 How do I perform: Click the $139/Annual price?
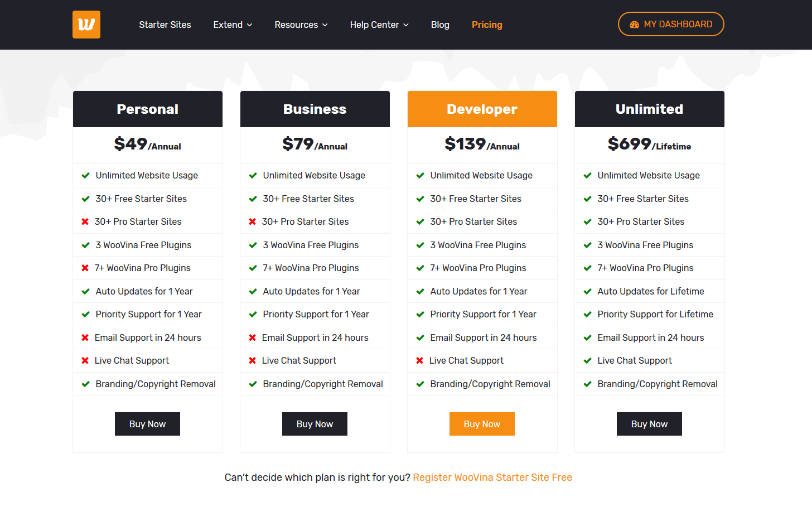[482, 144]
